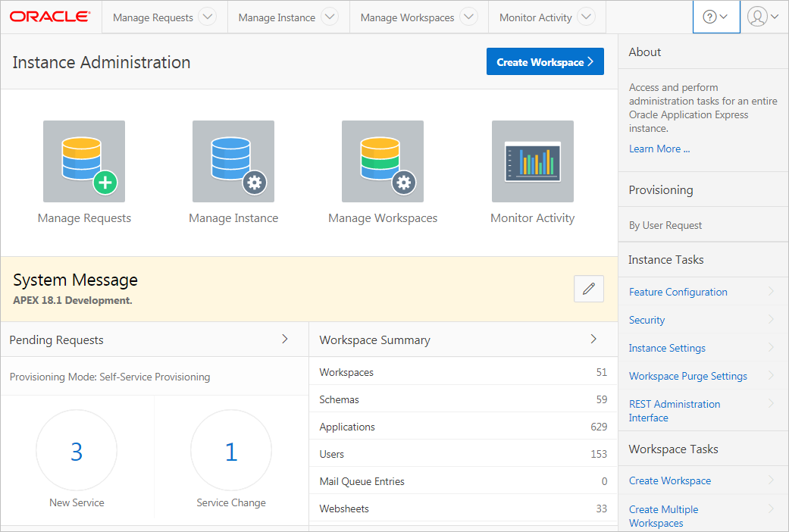The height and width of the screenshot is (532, 789).
Task: Click the Manage Requests database icon
Action: tap(84, 161)
